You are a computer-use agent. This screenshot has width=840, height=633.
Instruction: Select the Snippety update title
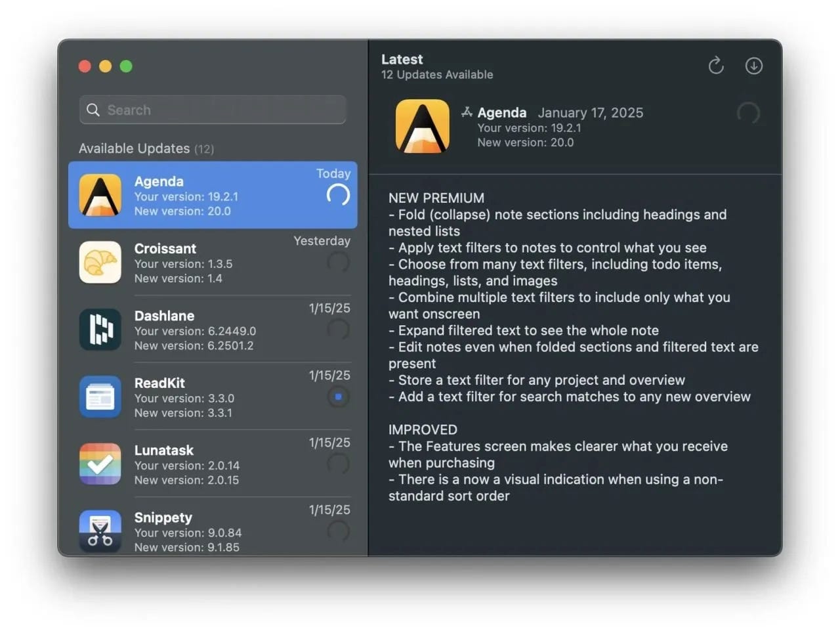[163, 517]
